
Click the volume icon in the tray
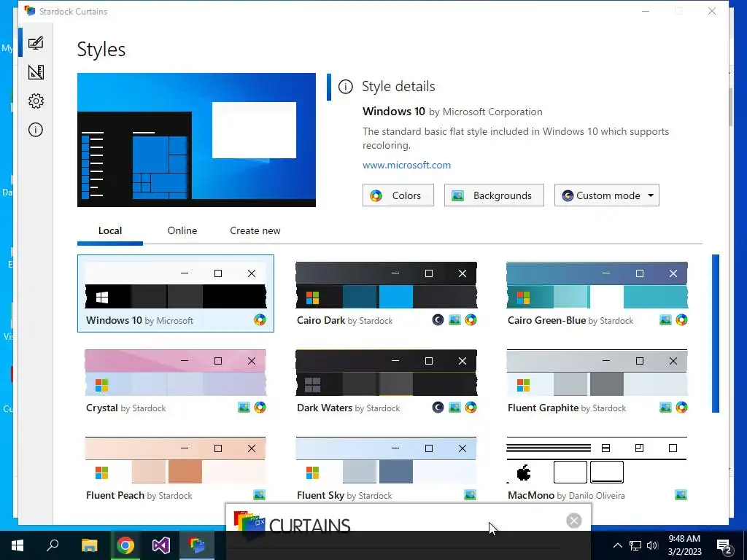pyautogui.click(x=652, y=545)
